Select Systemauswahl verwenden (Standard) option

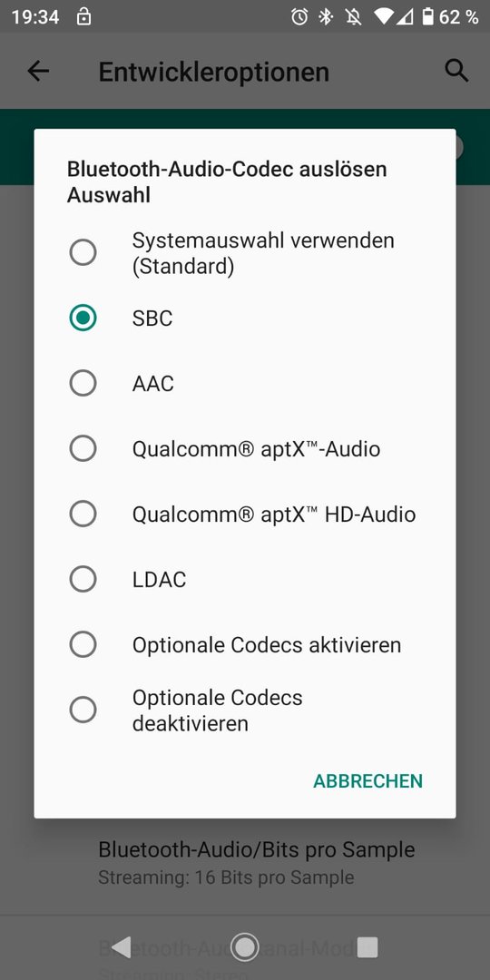pos(245,253)
